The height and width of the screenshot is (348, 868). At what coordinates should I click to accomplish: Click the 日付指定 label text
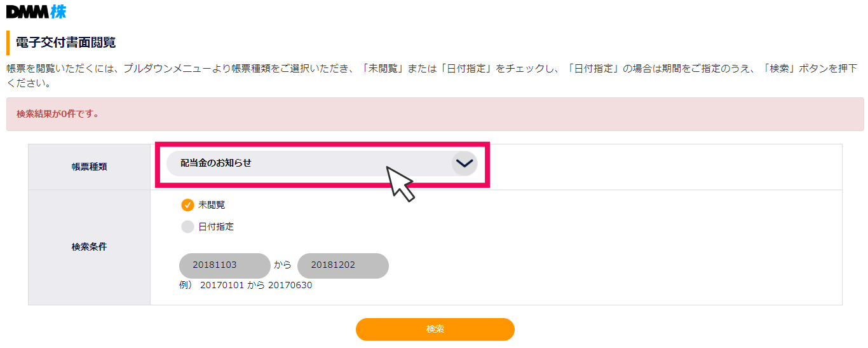pos(216,226)
